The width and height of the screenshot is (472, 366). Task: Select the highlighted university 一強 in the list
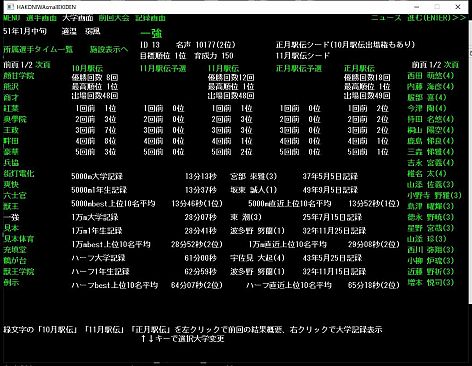pos(11,217)
